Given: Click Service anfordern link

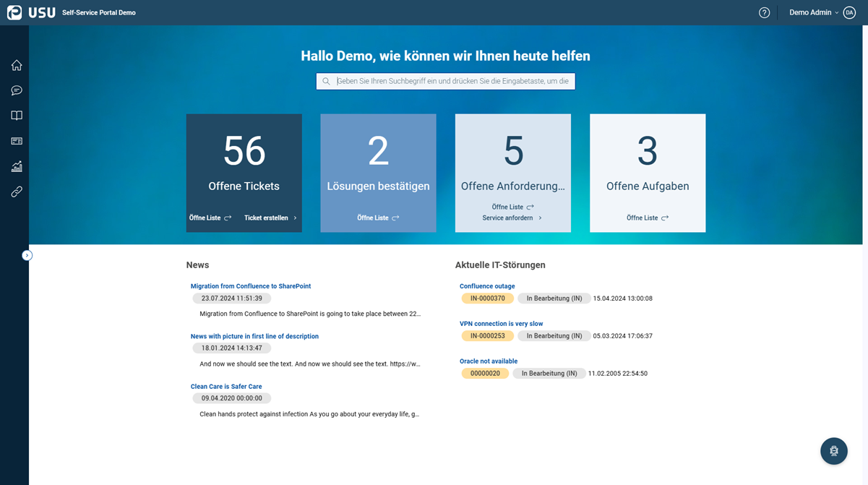Looking at the screenshot, I should click(x=512, y=218).
